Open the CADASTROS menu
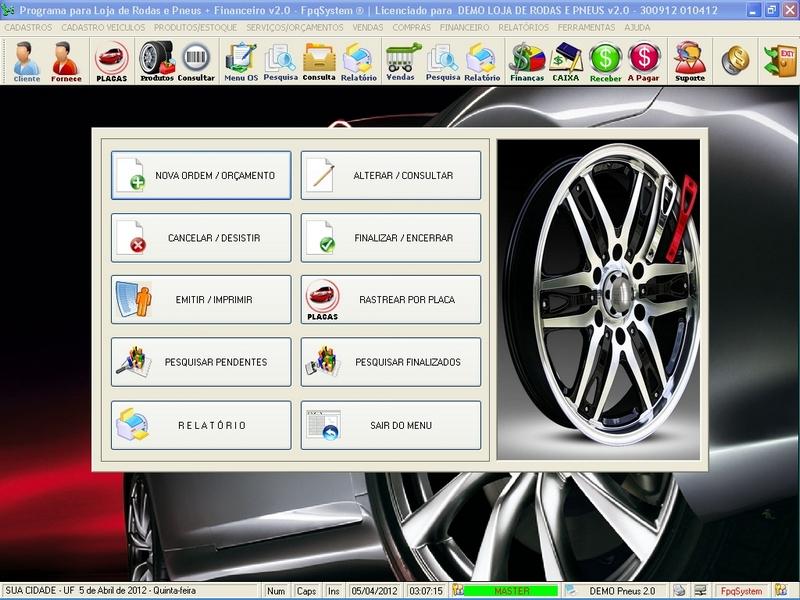800x600 pixels. tap(28, 28)
